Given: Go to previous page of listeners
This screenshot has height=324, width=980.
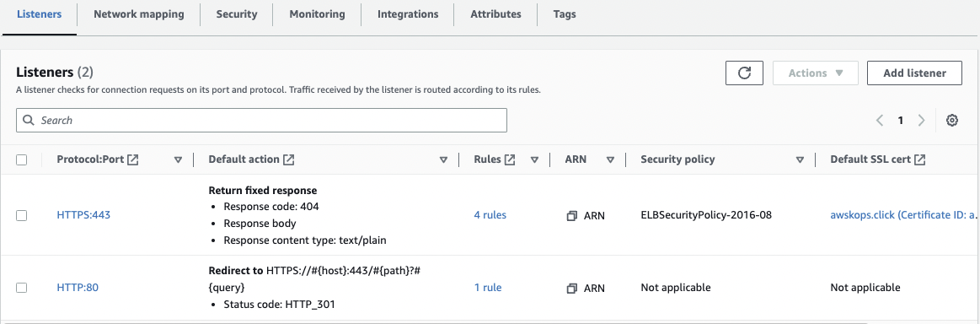Looking at the screenshot, I should (x=880, y=121).
